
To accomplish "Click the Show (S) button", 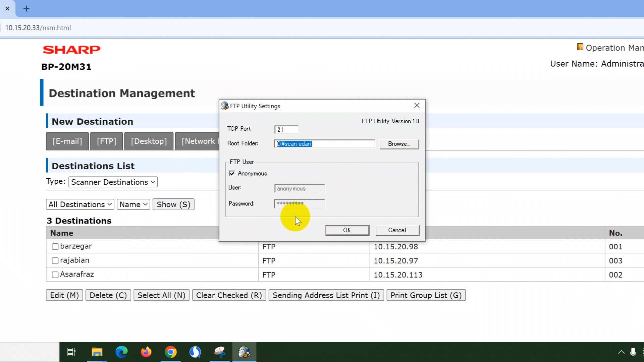I will click(x=173, y=204).
